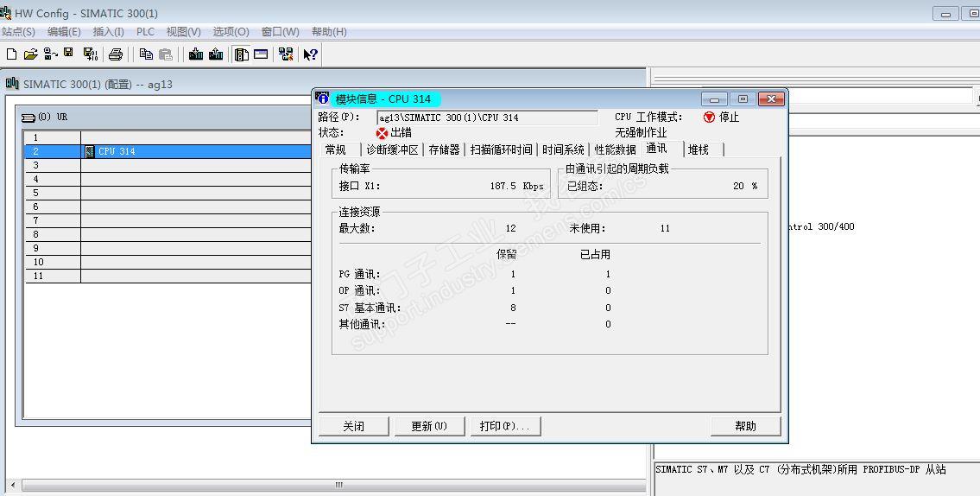Open the 插入(I) menu

tap(108, 32)
